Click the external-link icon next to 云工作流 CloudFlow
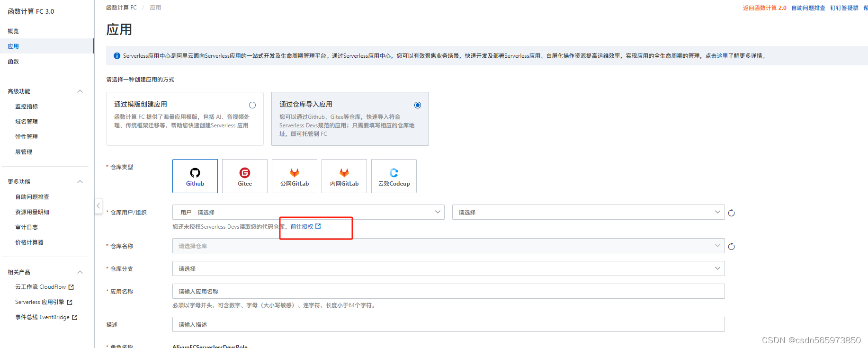The width and height of the screenshot is (868, 348). coord(71,287)
